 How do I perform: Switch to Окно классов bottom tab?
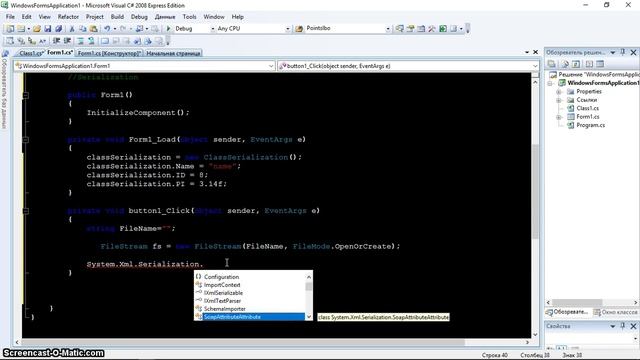[616, 312]
